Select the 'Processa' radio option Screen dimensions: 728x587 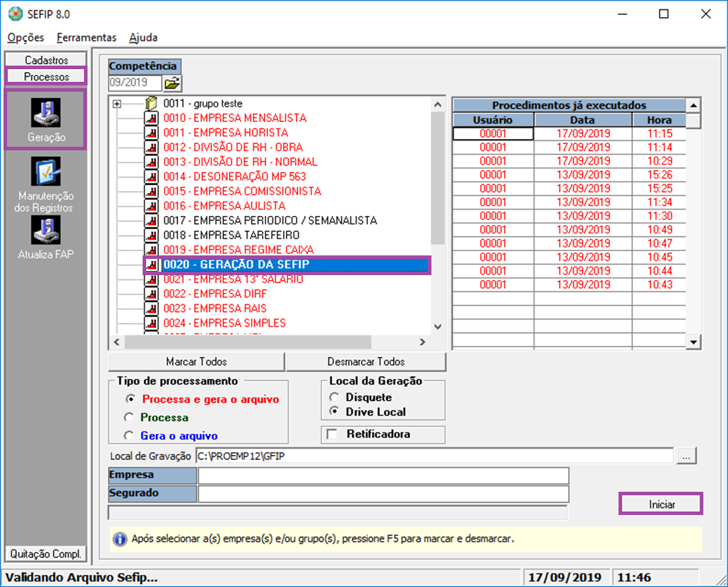129,417
